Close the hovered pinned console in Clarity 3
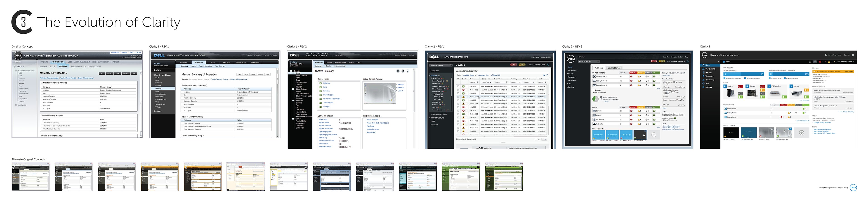This screenshot has height=201, width=868. (790, 129)
